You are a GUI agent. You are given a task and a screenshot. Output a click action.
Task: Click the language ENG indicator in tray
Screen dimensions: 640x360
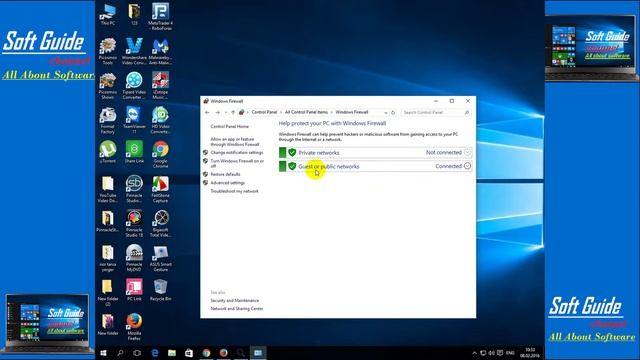(x=510, y=353)
